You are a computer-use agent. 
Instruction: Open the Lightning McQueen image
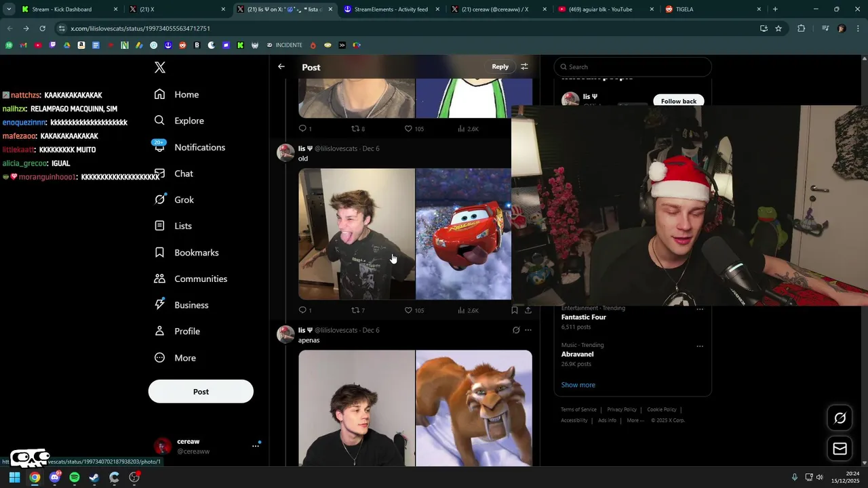pos(463,234)
